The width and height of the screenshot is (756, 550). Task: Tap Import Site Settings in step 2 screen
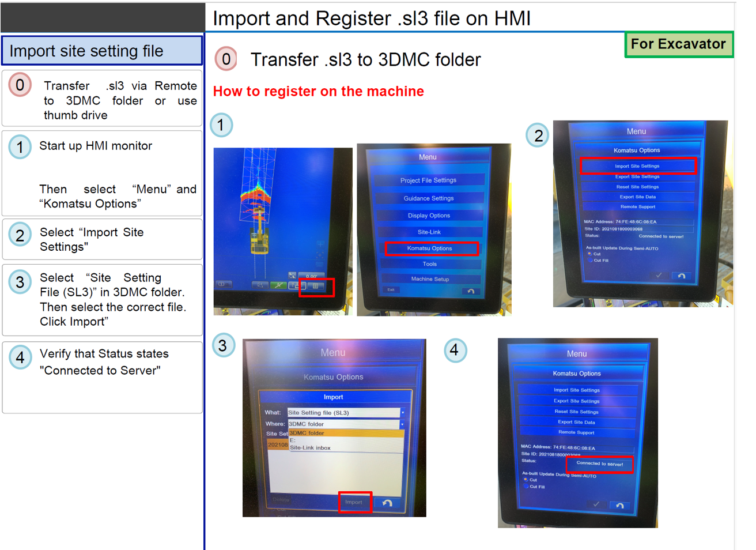(638, 166)
